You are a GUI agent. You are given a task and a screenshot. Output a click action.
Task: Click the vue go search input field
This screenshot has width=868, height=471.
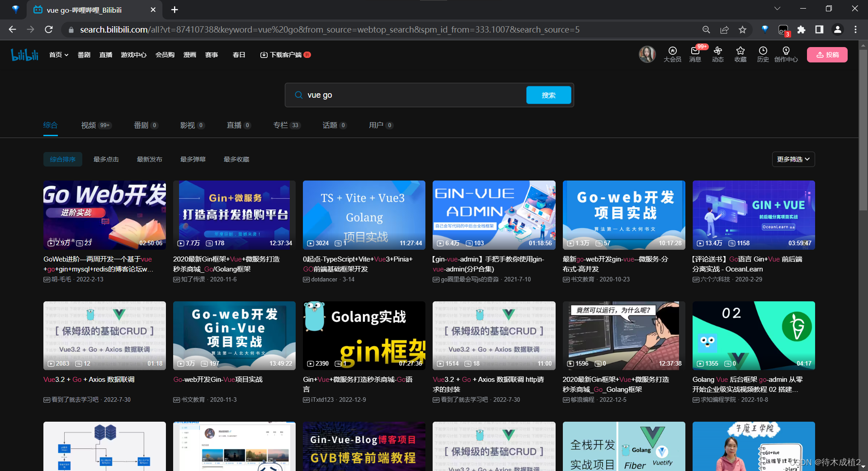point(414,95)
